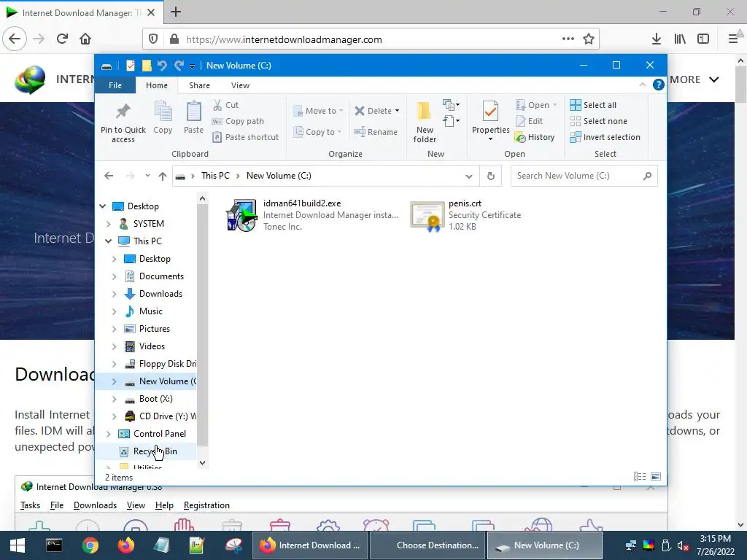The image size is (747, 560).
Task: Open the Move to dropdown
Action: point(318,111)
